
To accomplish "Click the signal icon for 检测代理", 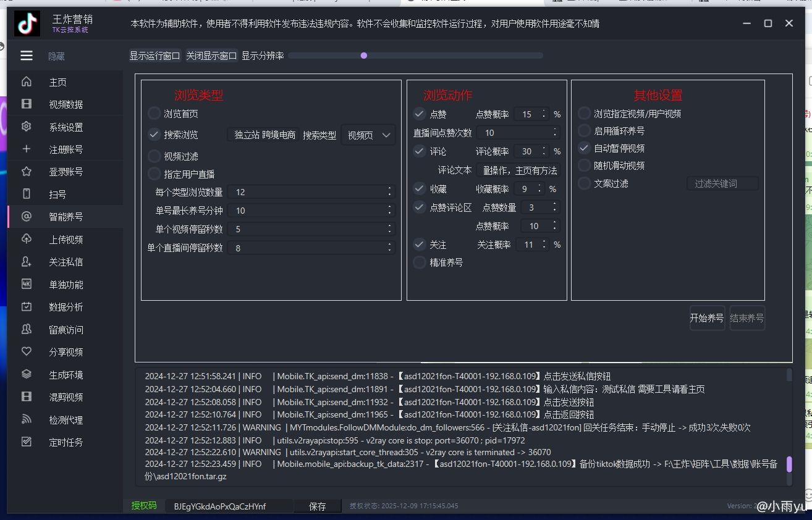I will [x=27, y=419].
